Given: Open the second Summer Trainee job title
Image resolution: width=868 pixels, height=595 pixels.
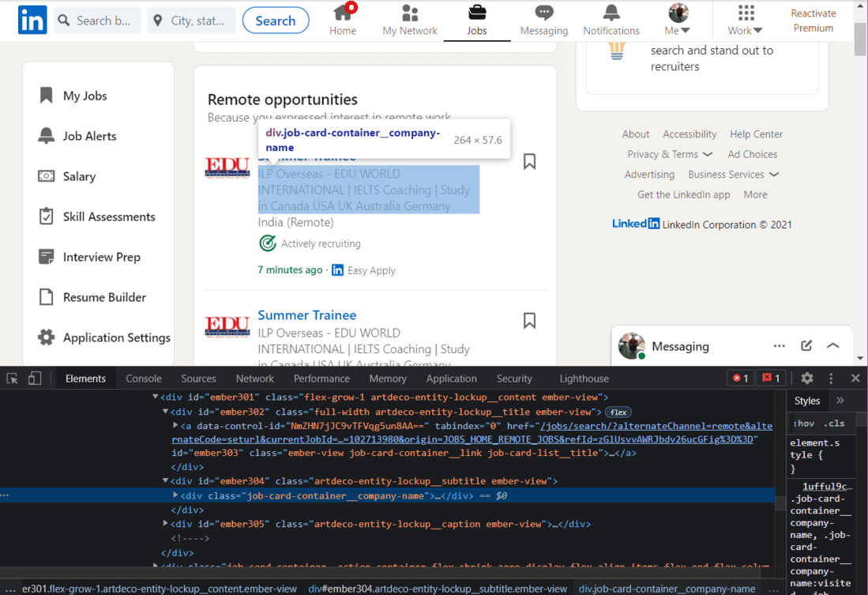Looking at the screenshot, I should 306,315.
